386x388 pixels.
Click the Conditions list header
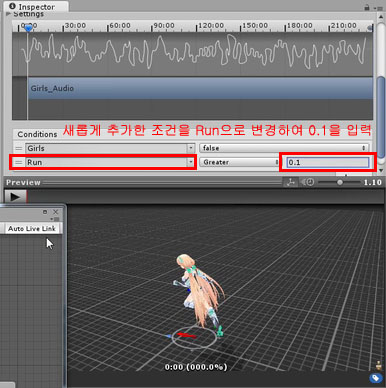point(37,134)
